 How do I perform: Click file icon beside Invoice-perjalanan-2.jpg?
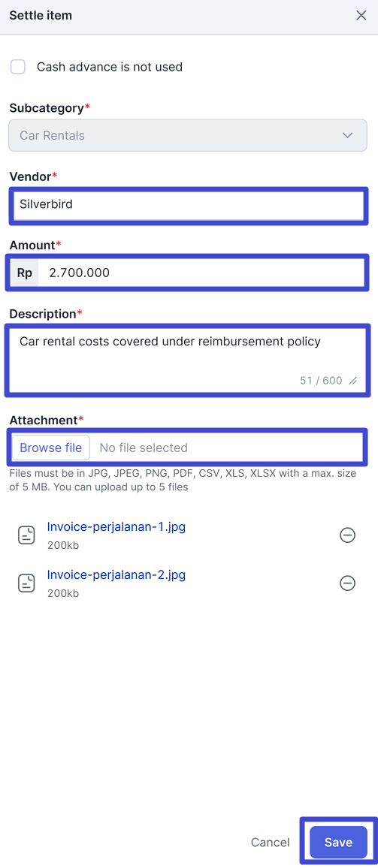[26, 583]
